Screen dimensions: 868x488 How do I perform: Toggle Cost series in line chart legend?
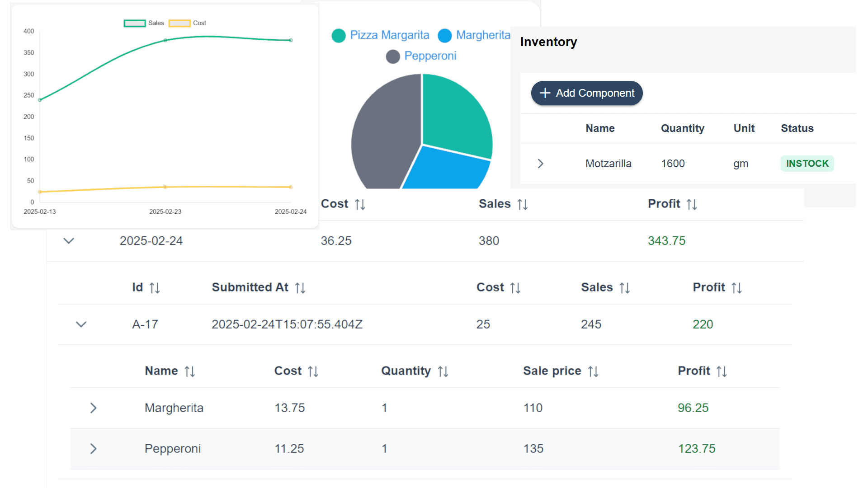click(187, 23)
